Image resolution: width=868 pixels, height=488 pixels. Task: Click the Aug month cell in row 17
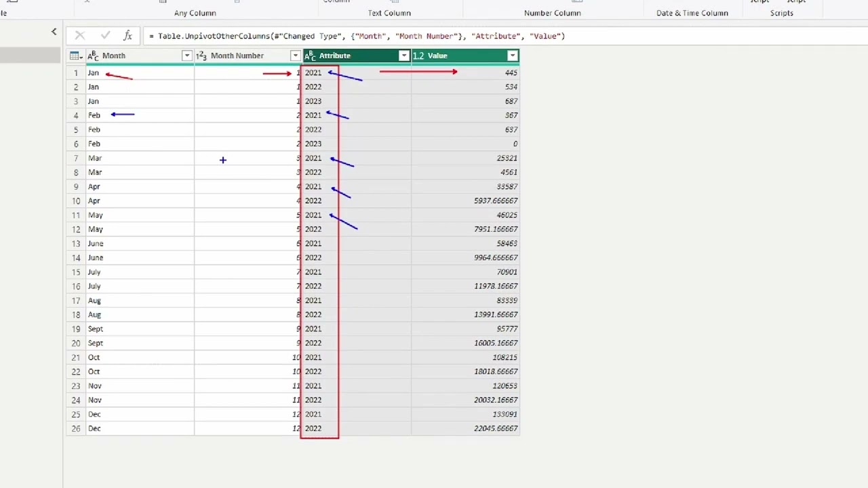[x=140, y=300]
